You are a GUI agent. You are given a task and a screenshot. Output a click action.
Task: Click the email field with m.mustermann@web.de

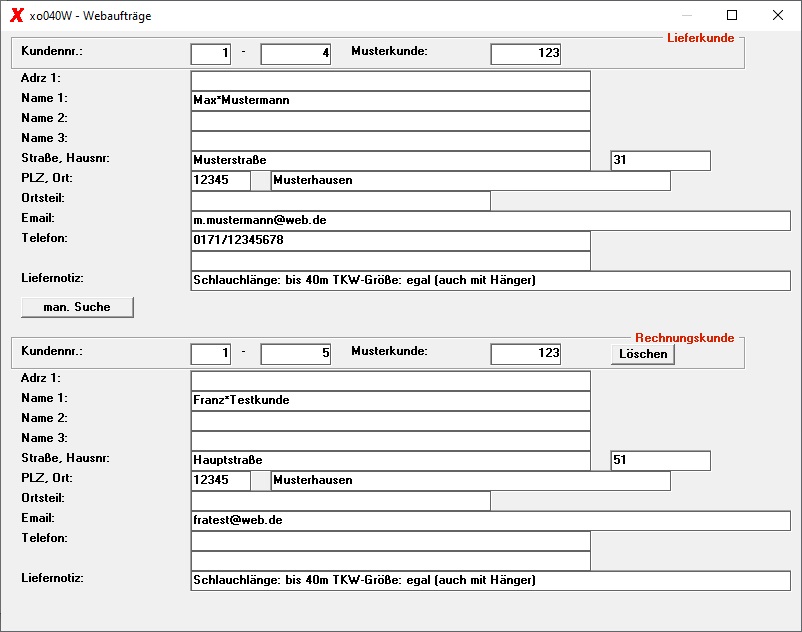pos(491,220)
